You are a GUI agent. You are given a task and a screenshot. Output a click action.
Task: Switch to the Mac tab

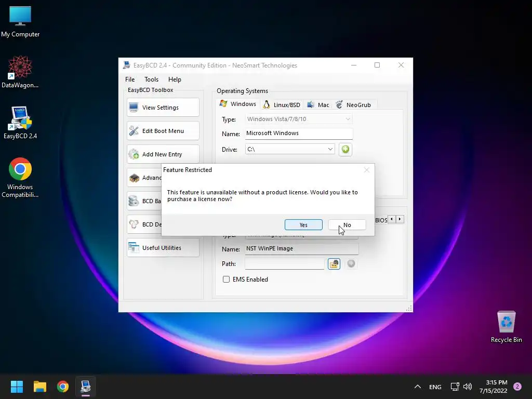tap(318, 105)
